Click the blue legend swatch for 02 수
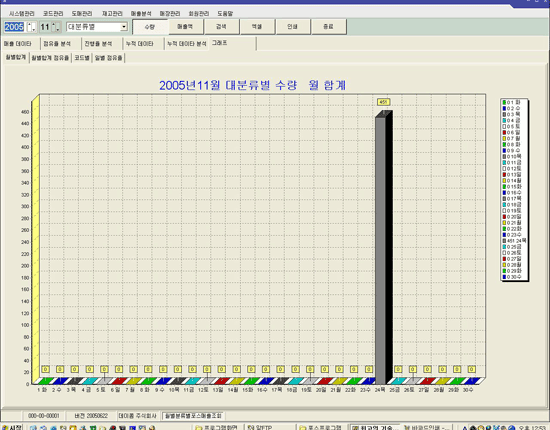 [504, 108]
